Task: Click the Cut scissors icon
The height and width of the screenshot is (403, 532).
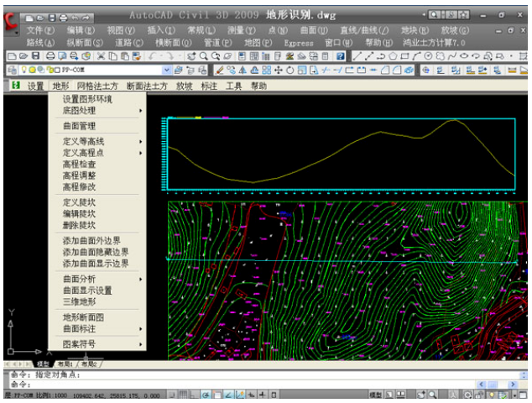Action: click(101, 56)
